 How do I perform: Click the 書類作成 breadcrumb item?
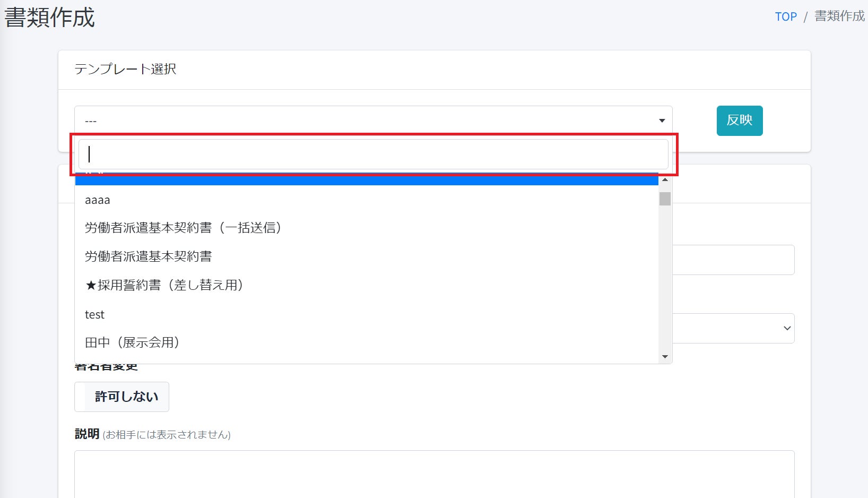click(839, 16)
